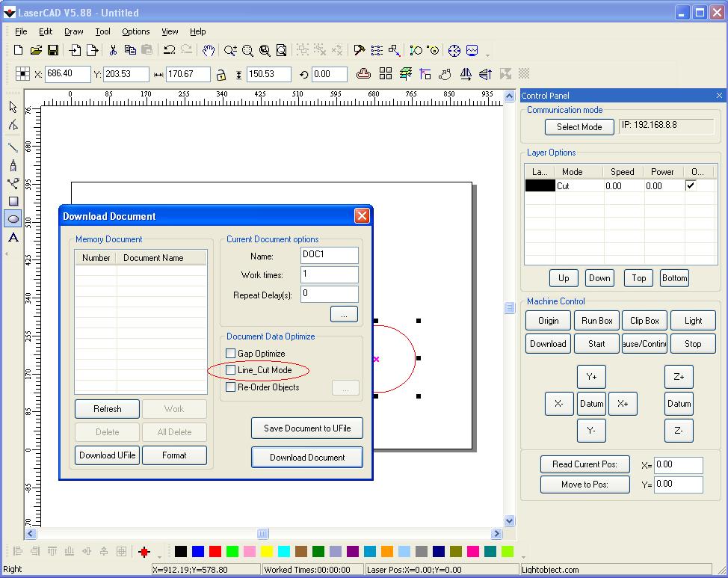728x578 pixels.
Task: Toggle the aspect ratio lock icon
Action: pyautogui.click(x=221, y=75)
